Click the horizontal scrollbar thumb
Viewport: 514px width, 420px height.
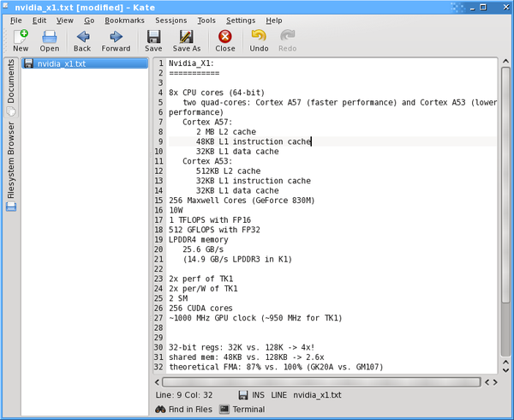point(321,382)
